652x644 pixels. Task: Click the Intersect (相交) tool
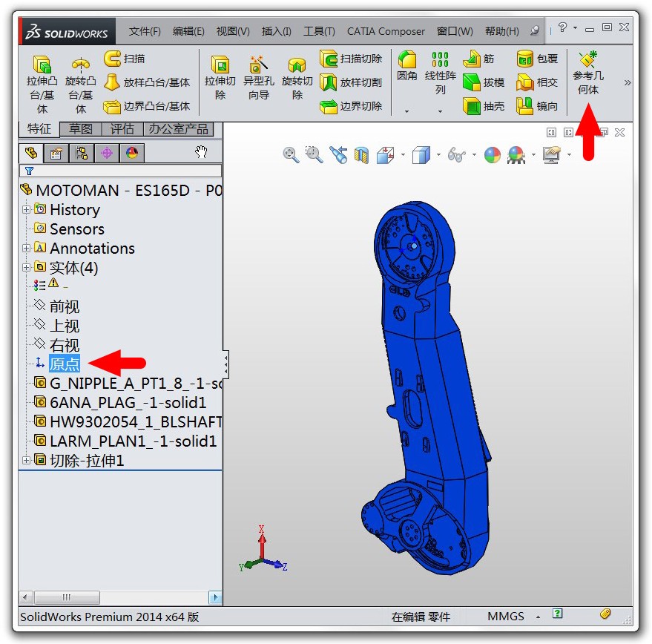536,82
